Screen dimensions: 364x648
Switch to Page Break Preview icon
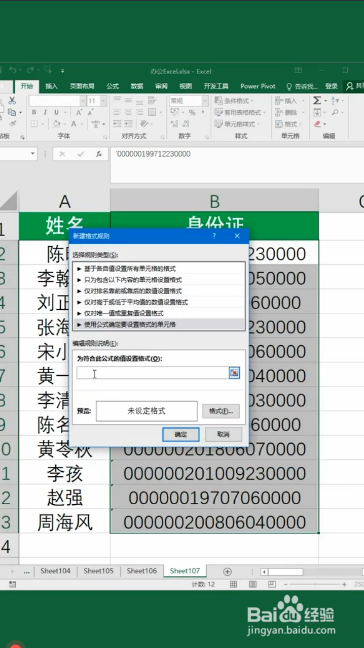pyautogui.click(x=271, y=584)
